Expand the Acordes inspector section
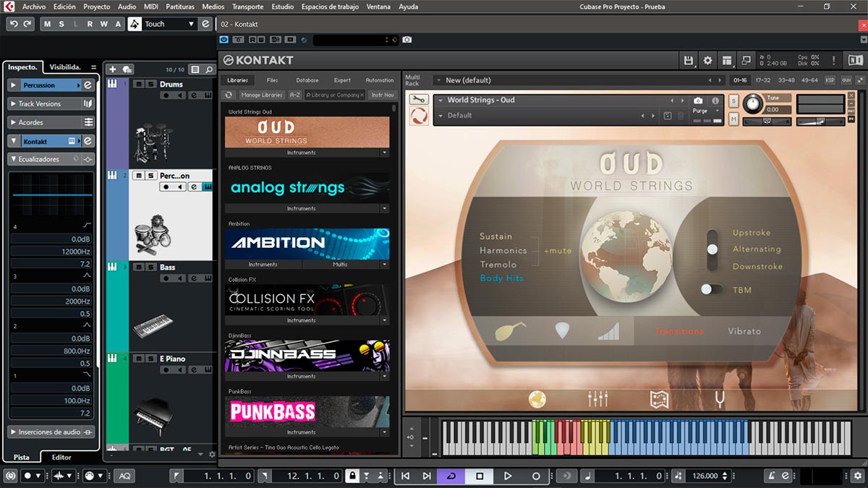Screen dimensions: 868x488 (x=14, y=123)
